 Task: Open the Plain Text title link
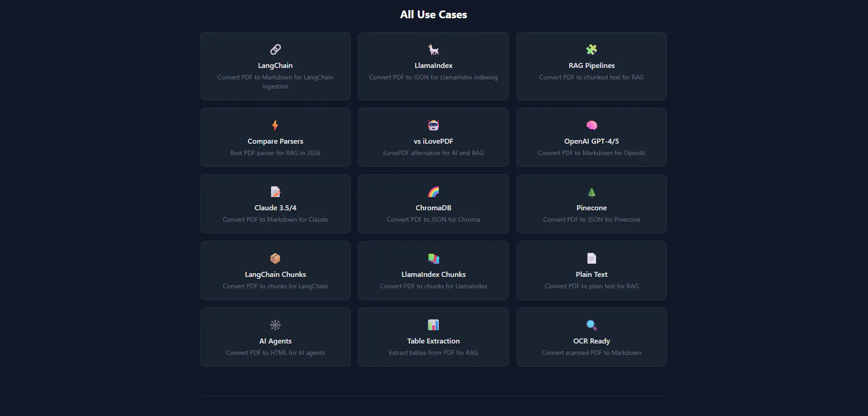tap(592, 275)
